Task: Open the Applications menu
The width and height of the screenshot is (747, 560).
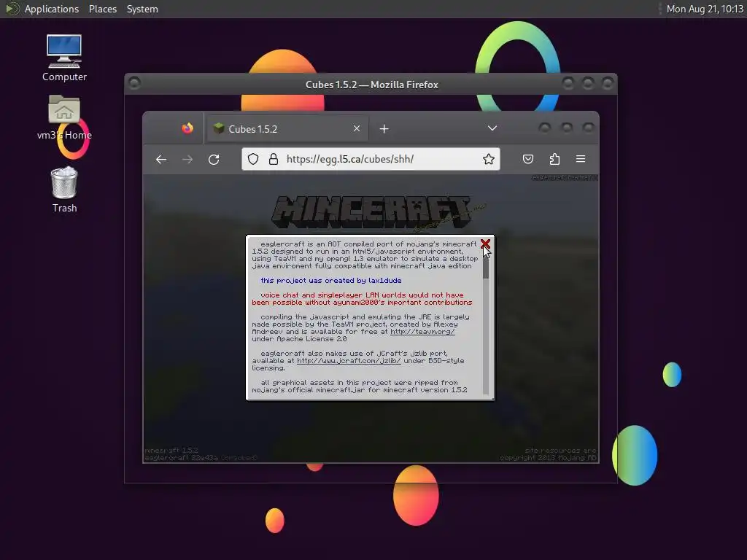Action: click(x=52, y=9)
